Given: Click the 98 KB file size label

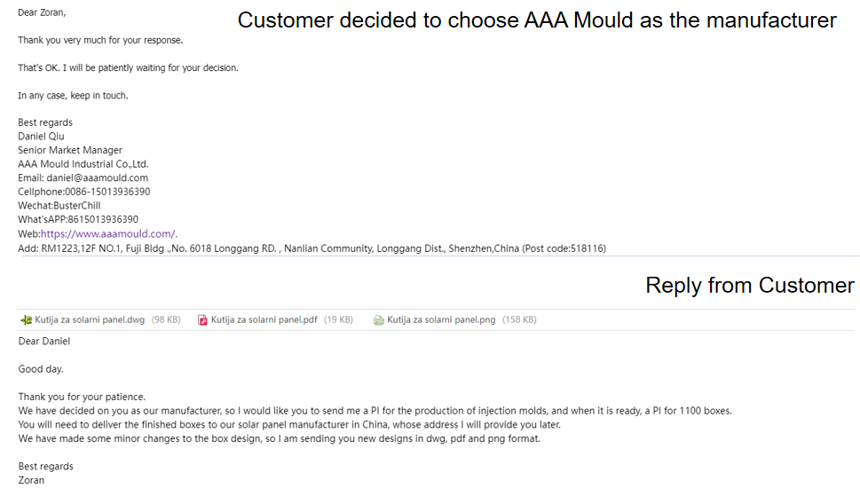Looking at the screenshot, I should [166, 320].
